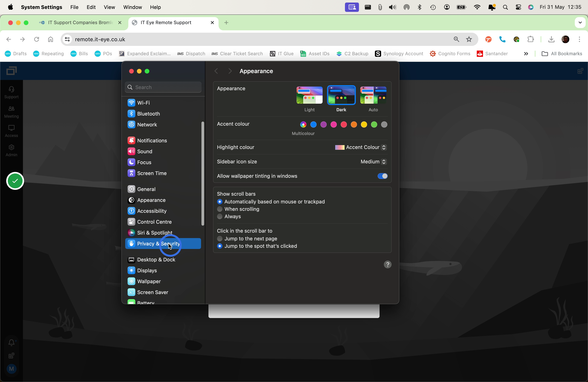Select the Light appearance thumbnail

pyautogui.click(x=309, y=95)
